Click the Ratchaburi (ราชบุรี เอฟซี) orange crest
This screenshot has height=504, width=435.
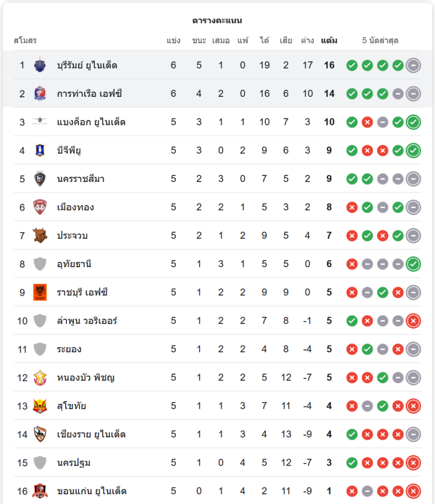point(40,292)
